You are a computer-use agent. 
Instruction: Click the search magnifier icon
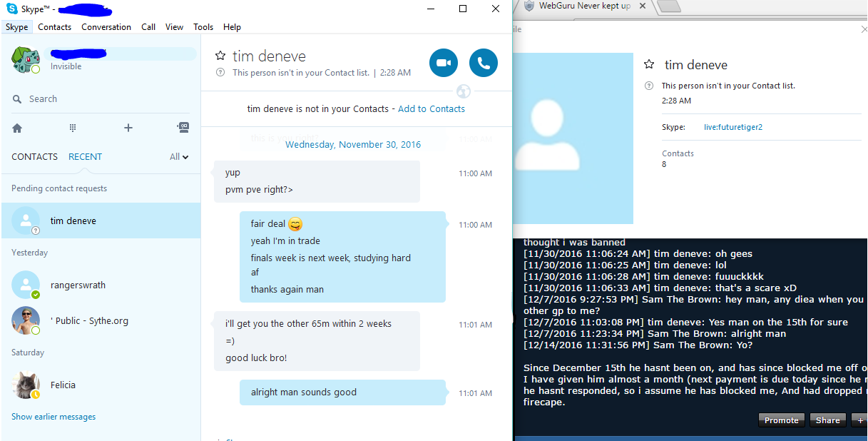point(17,99)
